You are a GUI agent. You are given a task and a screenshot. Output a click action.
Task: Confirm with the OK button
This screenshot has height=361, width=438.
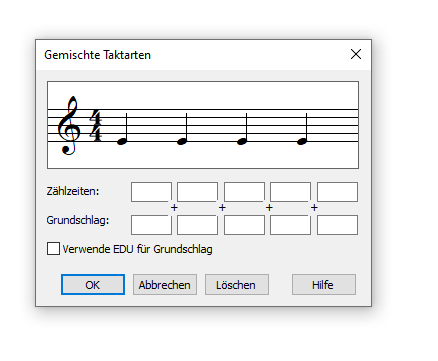point(93,285)
